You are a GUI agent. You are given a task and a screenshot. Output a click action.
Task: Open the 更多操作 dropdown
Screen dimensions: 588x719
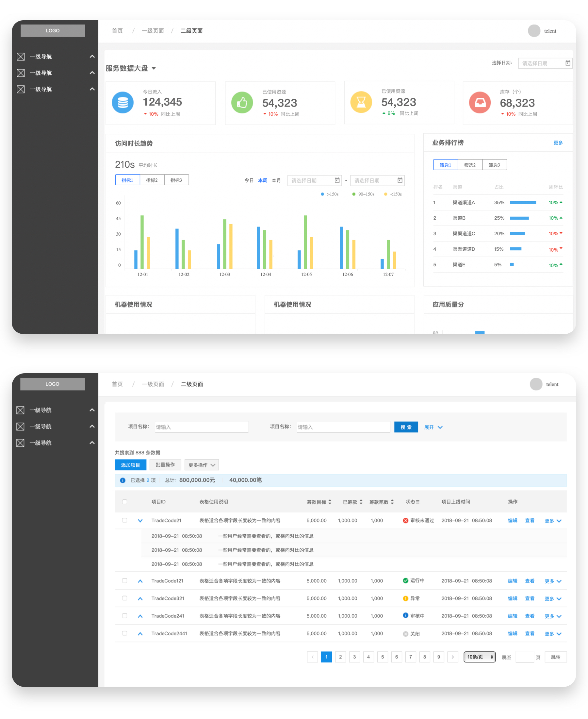coord(202,465)
